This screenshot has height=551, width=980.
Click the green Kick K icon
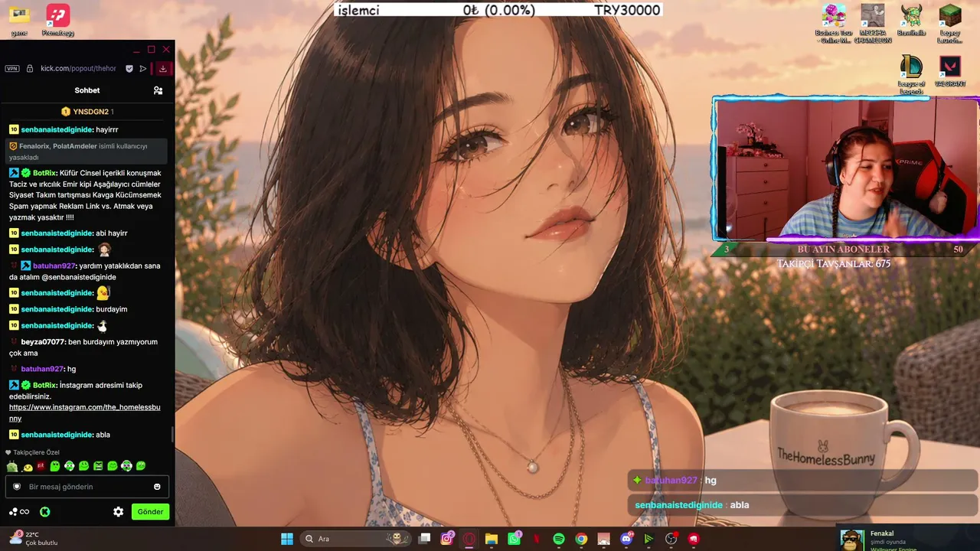[45, 512]
